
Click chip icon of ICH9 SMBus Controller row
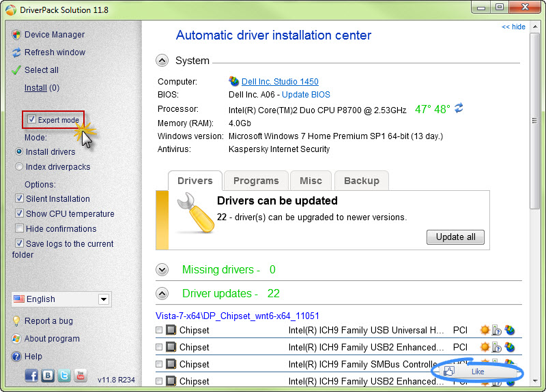pyautogui.click(x=171, y=364)
